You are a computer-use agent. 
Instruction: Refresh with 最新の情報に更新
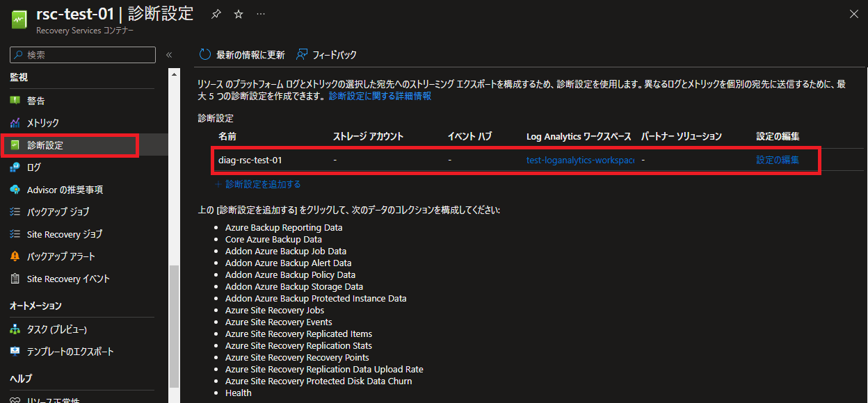250,55
